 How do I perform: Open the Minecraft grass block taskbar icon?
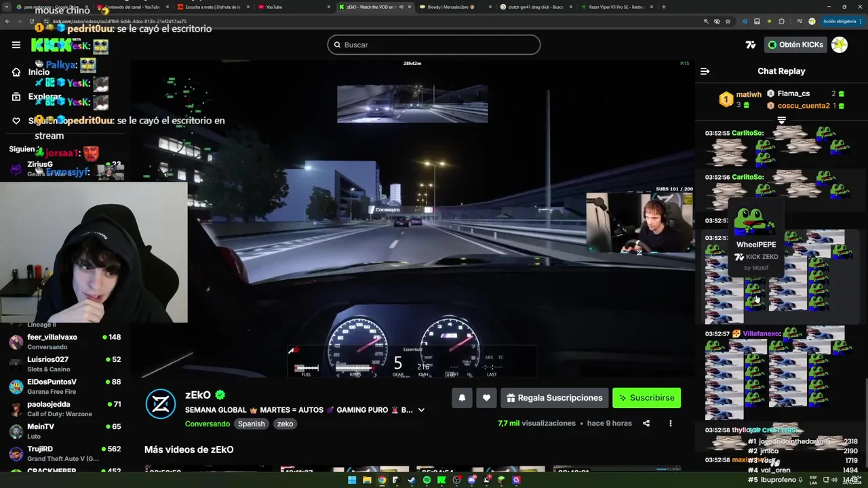point(501,480)
